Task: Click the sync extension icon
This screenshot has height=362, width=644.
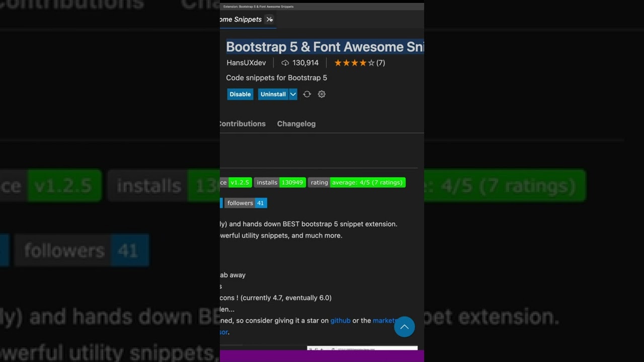Action: coord(307,94)
